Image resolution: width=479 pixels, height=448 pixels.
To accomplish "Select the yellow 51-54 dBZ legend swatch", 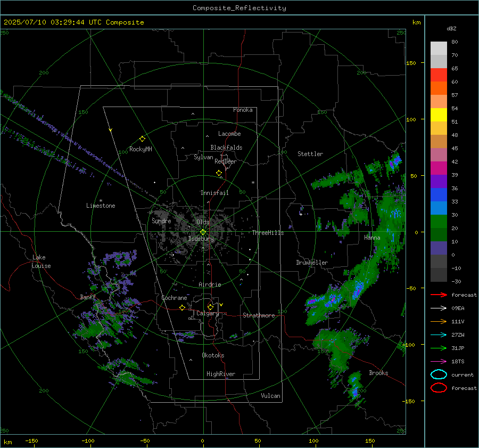I will (x=439, y=115).
